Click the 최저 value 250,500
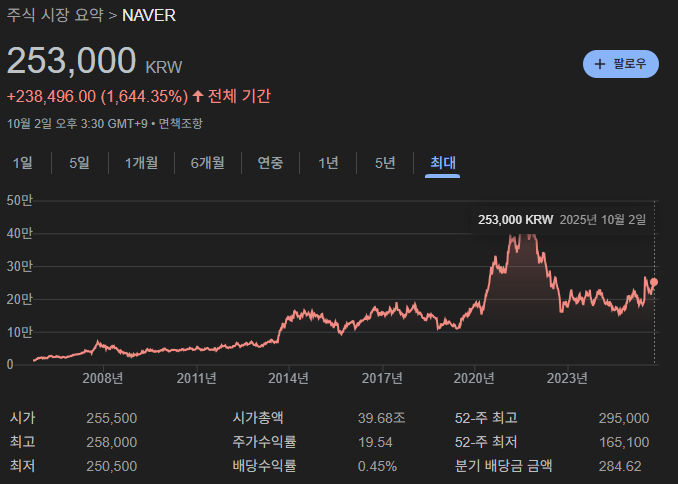The image size is (678, 484). [x=112, y=466]
